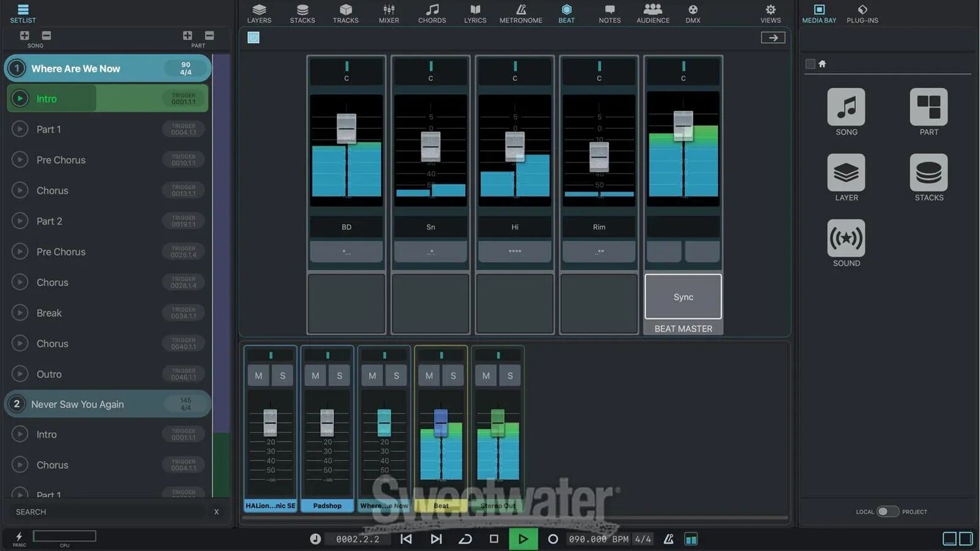980x551 pixels.
Task: Mute the Padshop channel
Action: (x=316, y=375)
